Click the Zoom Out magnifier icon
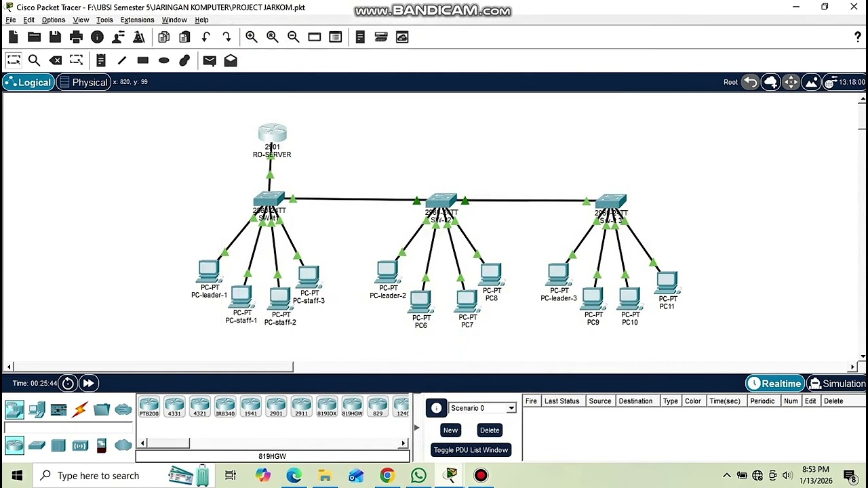 click(293, 37)
